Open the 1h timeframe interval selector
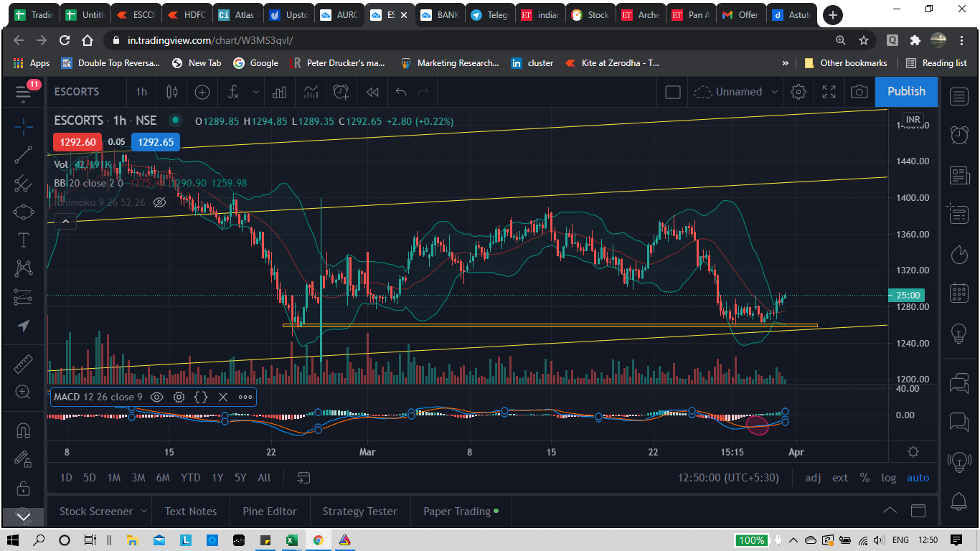This screenshot has height=551, width=980. [x=141, y=92]
